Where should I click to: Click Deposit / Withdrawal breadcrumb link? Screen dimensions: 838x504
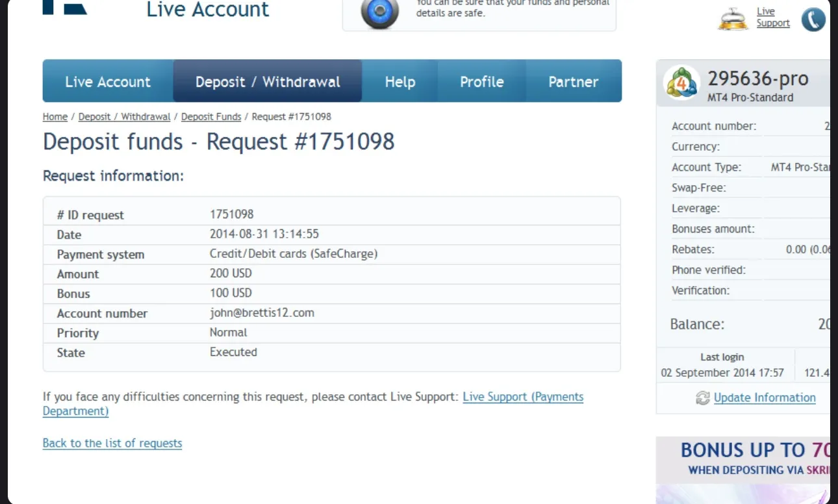[124, 117]
